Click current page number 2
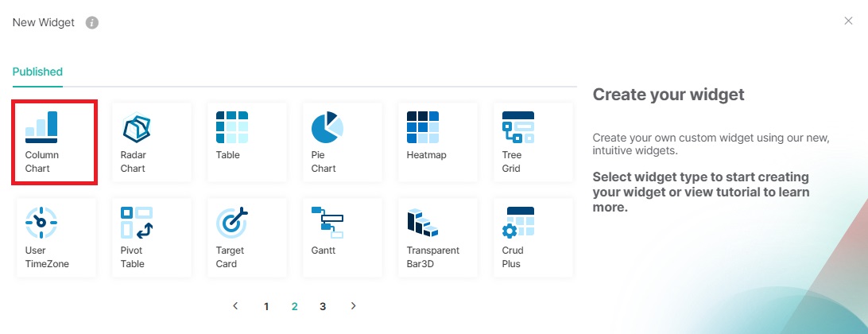 [294, 306]
